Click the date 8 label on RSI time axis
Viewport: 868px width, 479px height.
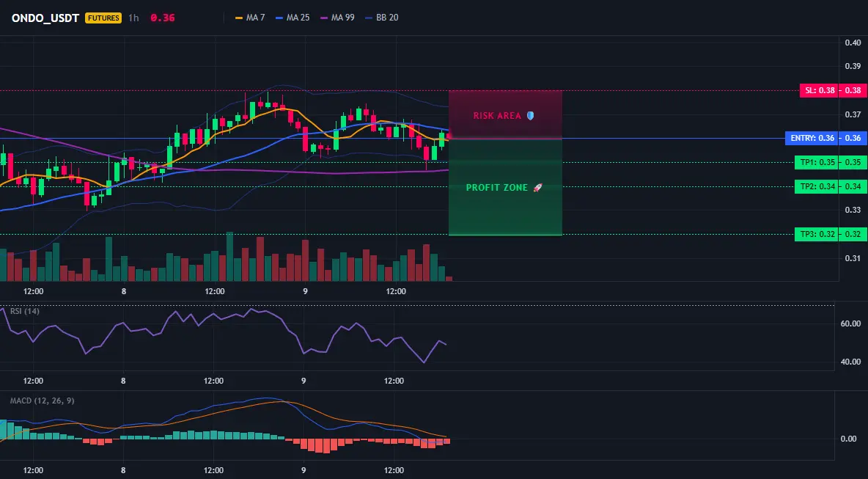123,381
